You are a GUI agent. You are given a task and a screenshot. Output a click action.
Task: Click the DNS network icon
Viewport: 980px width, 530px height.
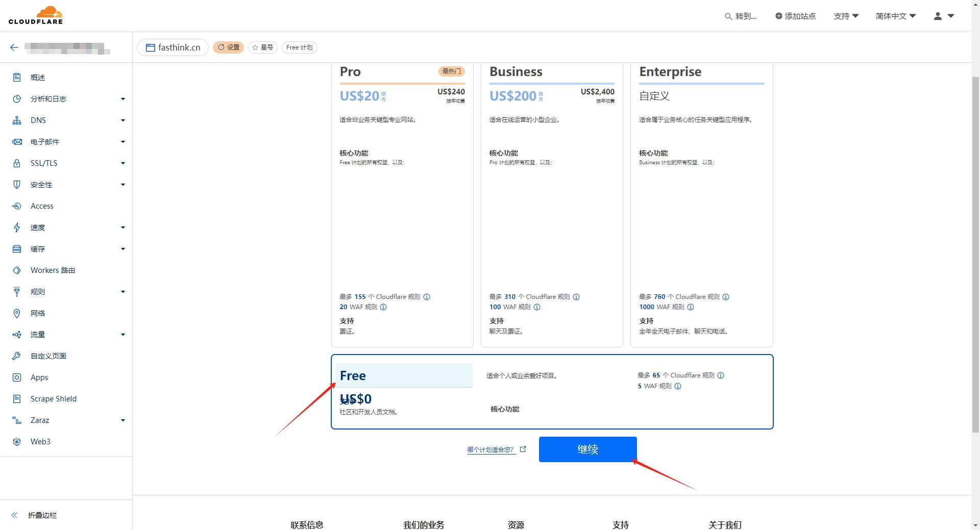pyautogui.click(x=17, y=120)
